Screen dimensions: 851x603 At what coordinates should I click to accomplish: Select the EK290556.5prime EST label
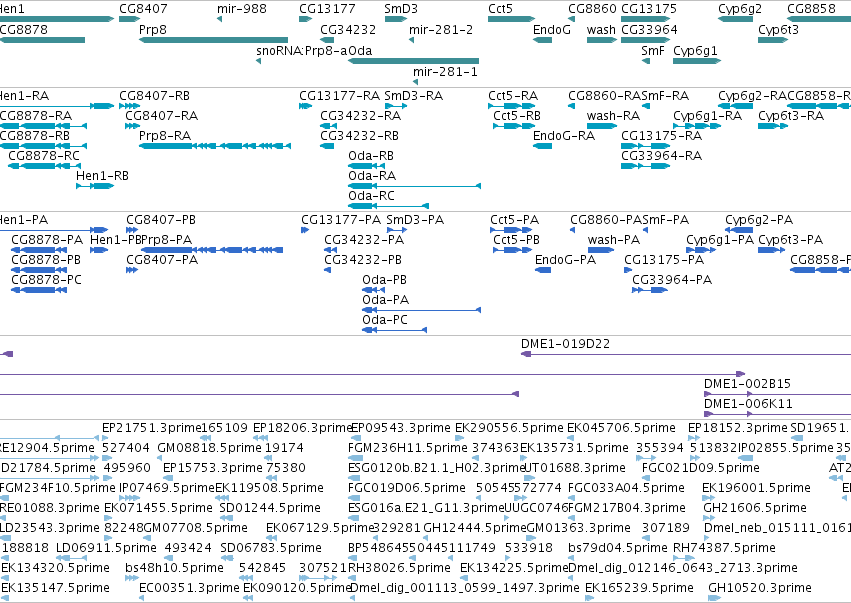[x=509, y=428]
